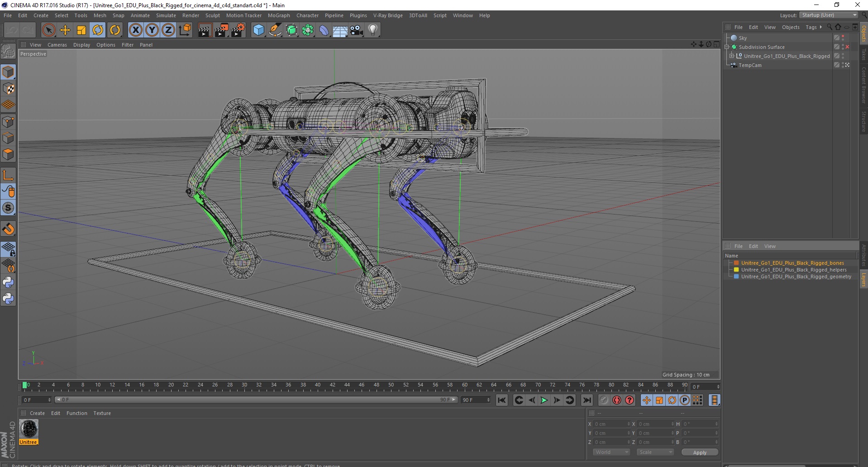Select the Unitree material thumbnail

click(x=29, y=429)
